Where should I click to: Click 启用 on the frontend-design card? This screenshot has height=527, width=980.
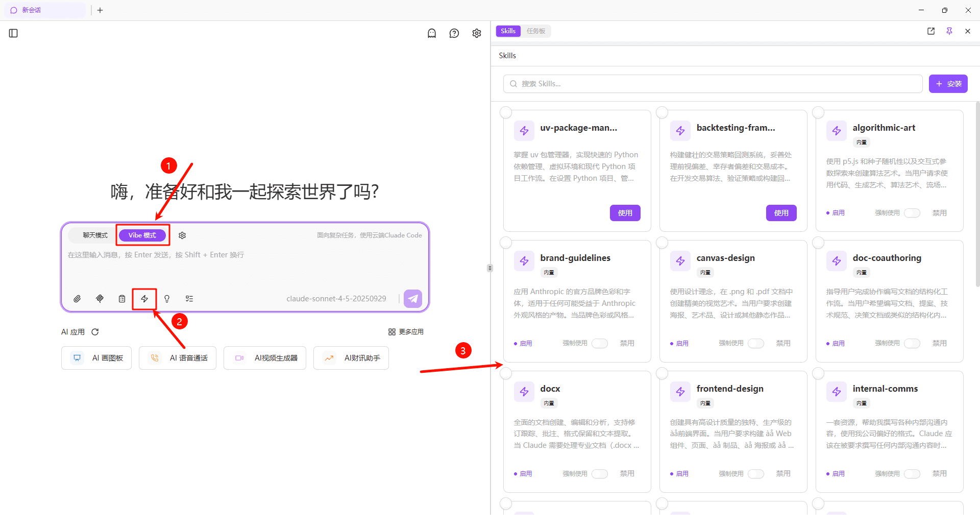tap(679, 474)
